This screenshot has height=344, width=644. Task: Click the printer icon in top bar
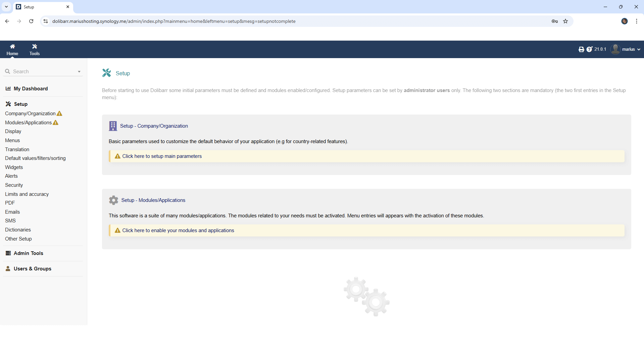581,49
